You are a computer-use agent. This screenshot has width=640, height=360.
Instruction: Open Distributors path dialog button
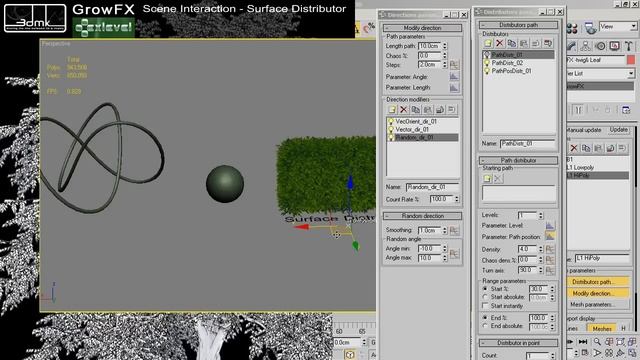click(598, 282)
